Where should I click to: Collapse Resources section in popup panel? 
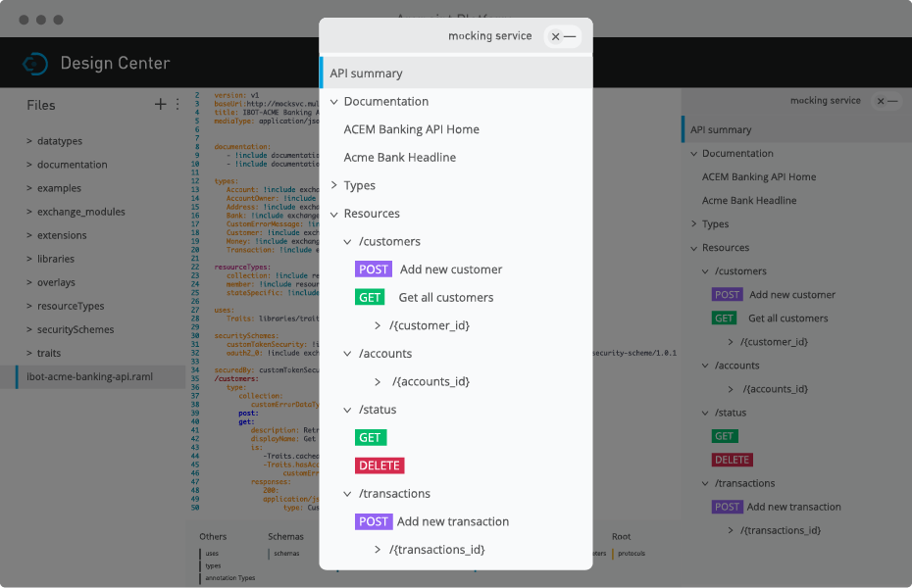click(x=334, y=214)
